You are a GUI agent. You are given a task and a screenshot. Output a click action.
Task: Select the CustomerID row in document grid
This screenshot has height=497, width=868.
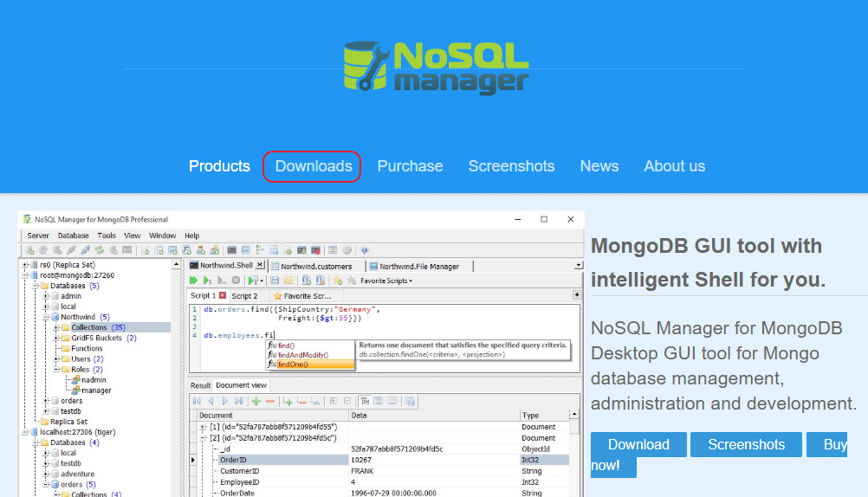tap(383, 471)
